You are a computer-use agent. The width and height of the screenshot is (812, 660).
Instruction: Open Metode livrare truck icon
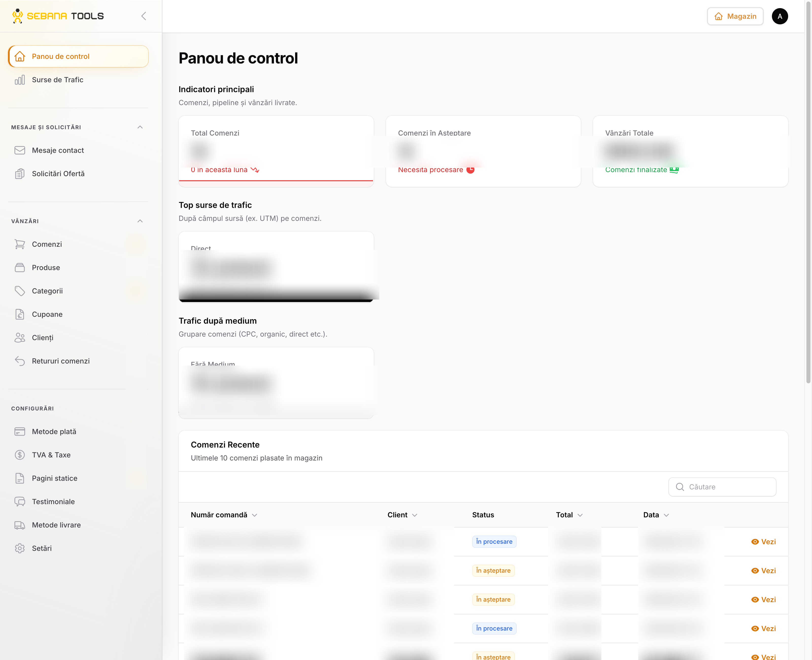[20, 525]
